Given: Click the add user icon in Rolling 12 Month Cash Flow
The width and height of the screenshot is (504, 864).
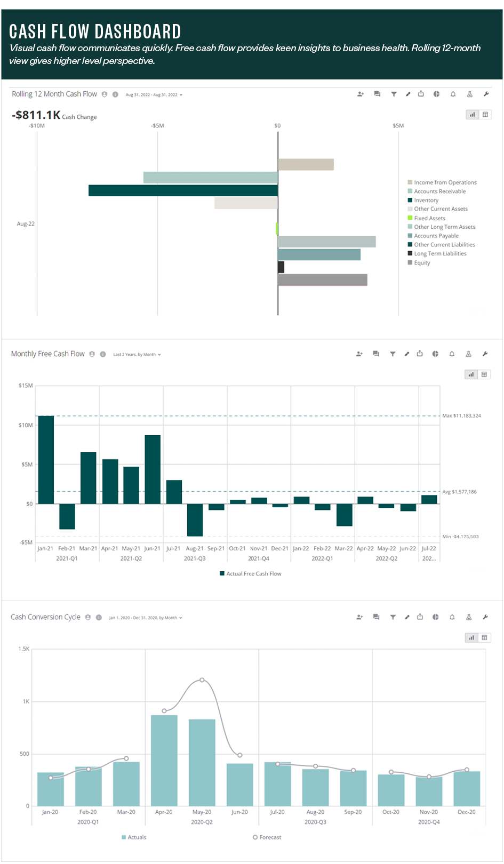Looking at the screenshot, I should point(361,94).
